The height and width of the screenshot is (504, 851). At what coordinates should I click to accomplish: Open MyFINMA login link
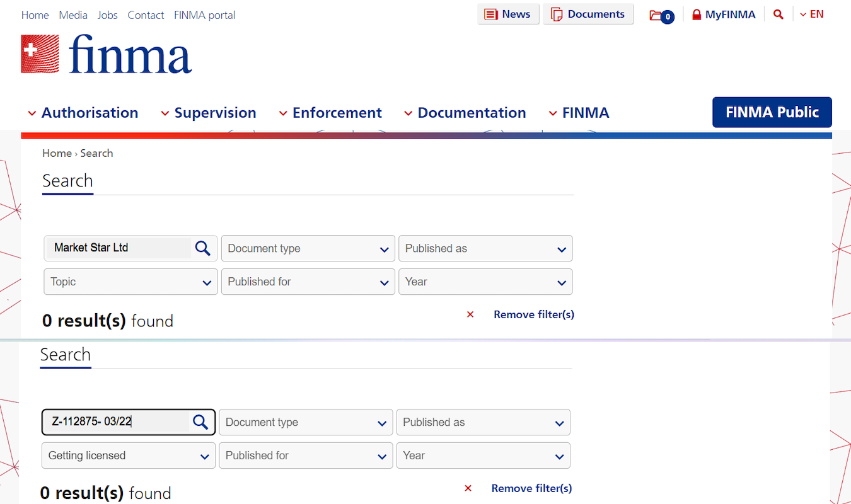point(724,14)
